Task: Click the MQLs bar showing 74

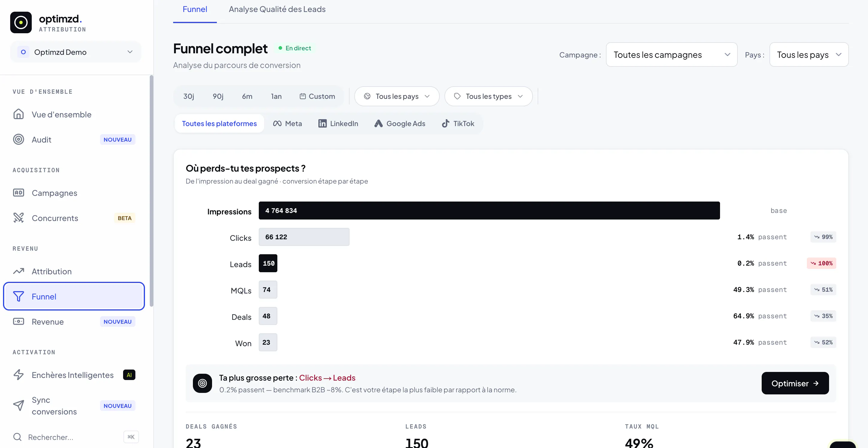Action: (x=268, y=290)
